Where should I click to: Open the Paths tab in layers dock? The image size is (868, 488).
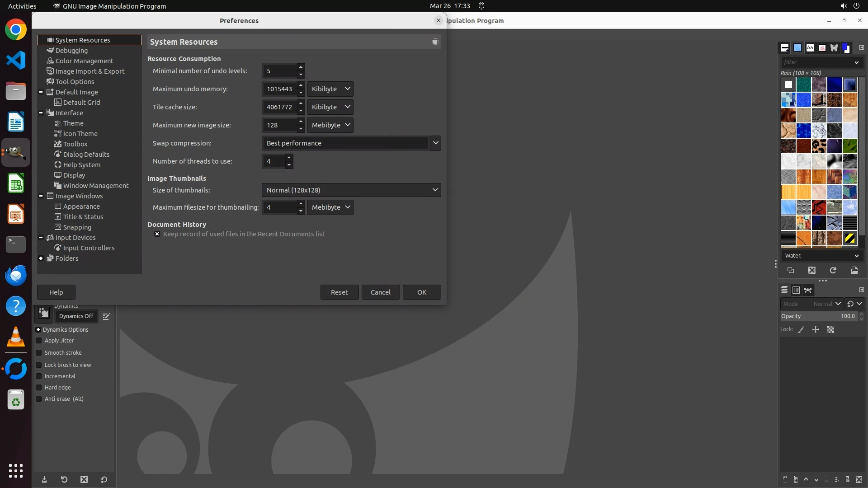click(x=808, y=290)
